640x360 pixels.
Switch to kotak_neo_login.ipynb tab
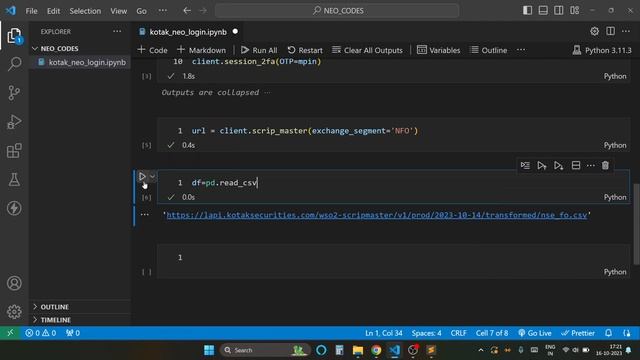point(188,32)
